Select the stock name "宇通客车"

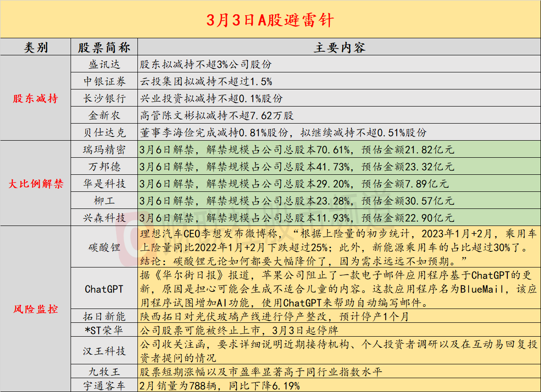click(104, 386)
